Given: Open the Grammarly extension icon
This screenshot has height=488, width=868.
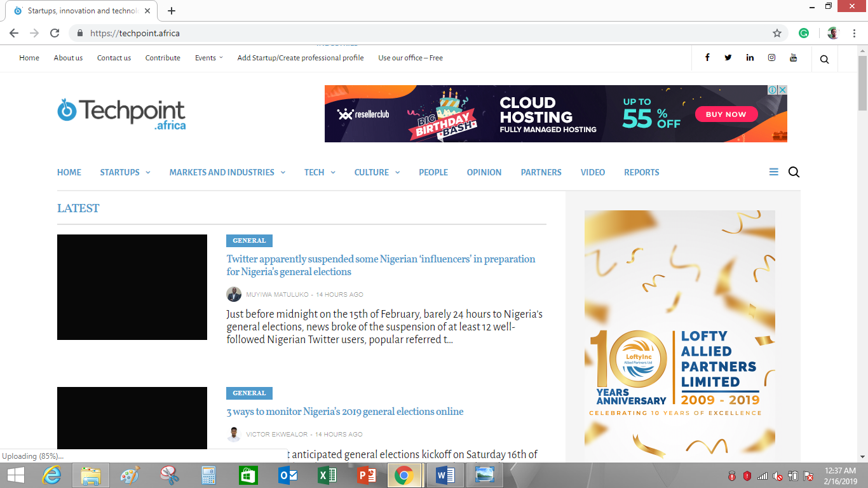Looking at the screenshot, I should point(804,33).
